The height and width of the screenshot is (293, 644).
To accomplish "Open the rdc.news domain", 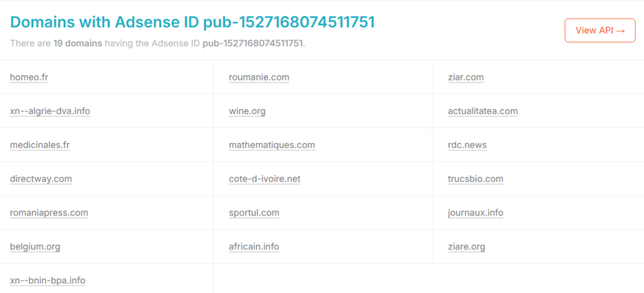I will point(468,145).
